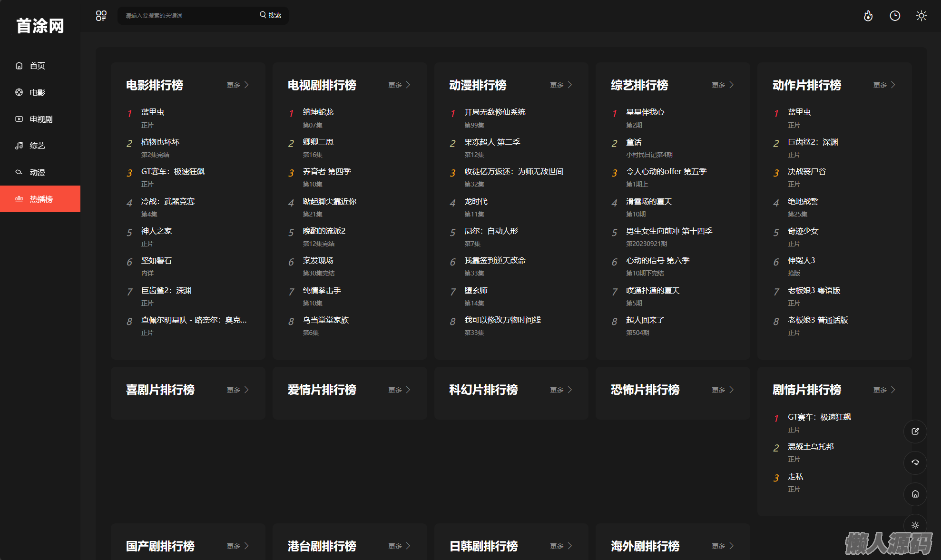The image size is (941, 560).
Task: Open the 电影 sidebar menu item
Action: [37, 92]
